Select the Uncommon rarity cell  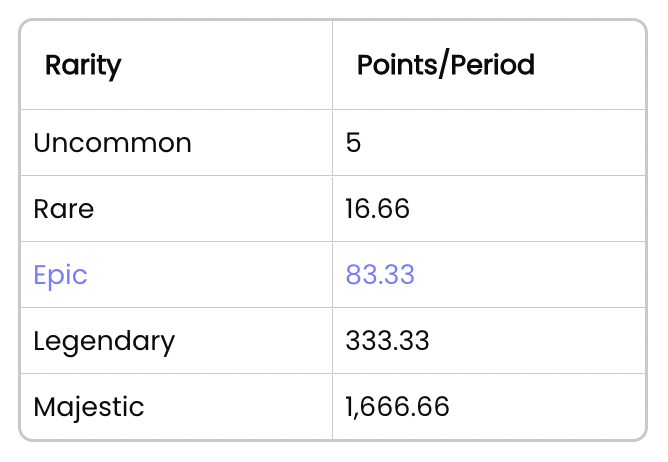click(x=112, y=143)
